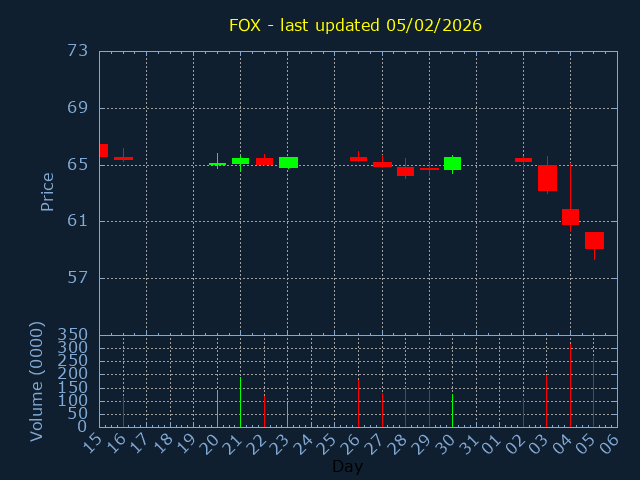Click the 'Day' axis title
Viewport: 640px width, 480px height.
[x=347, y=466]
